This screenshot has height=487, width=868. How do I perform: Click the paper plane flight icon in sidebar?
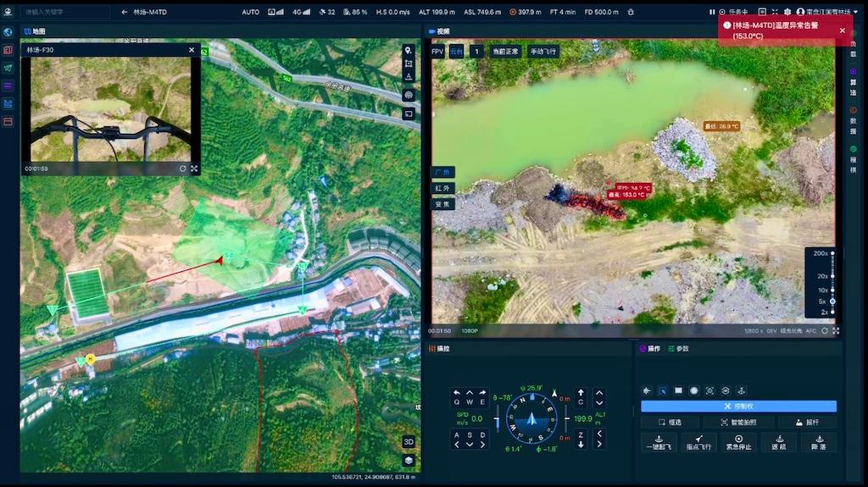tap(8, 68)
